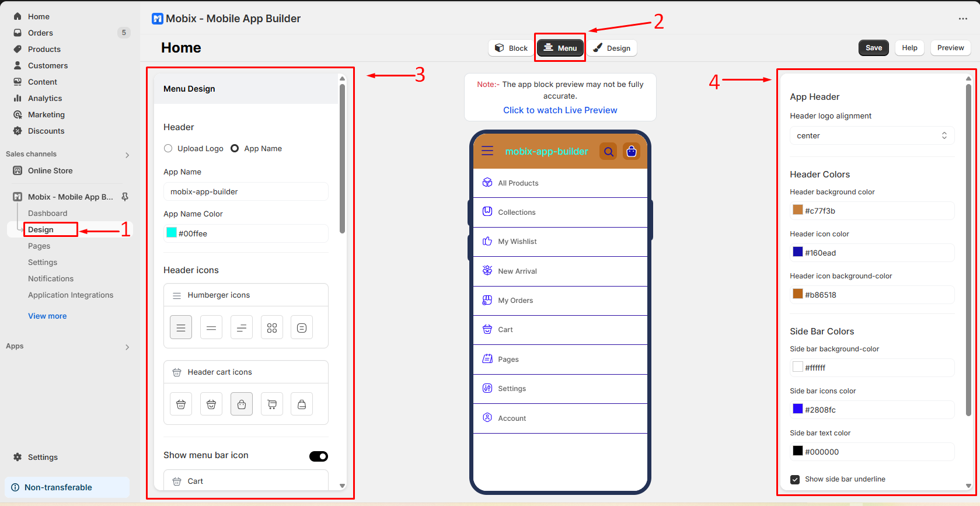Expand the Apps section chevron
This screenshot has height=506, width=980.
127,347
